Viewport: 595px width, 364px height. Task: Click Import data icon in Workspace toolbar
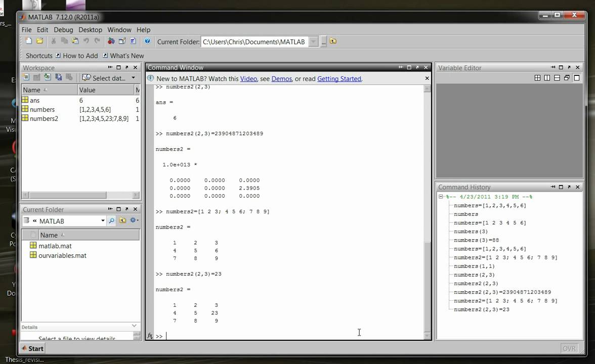48,77
